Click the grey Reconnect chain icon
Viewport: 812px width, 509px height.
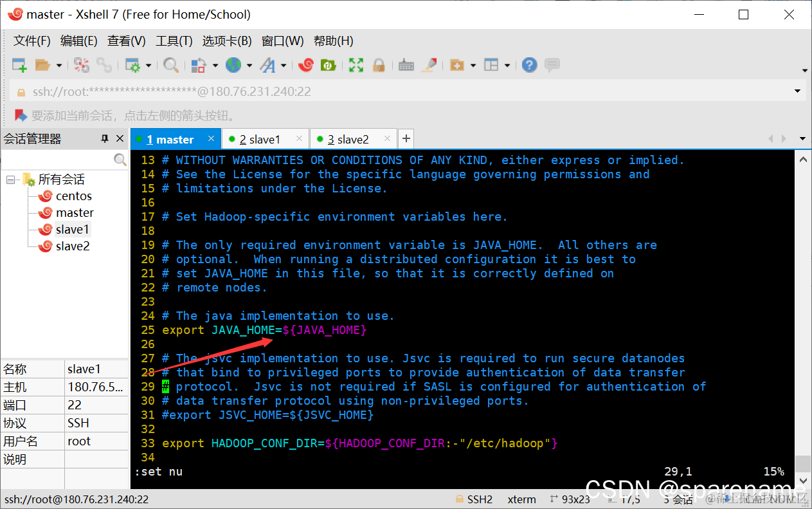tap(104, 65)
